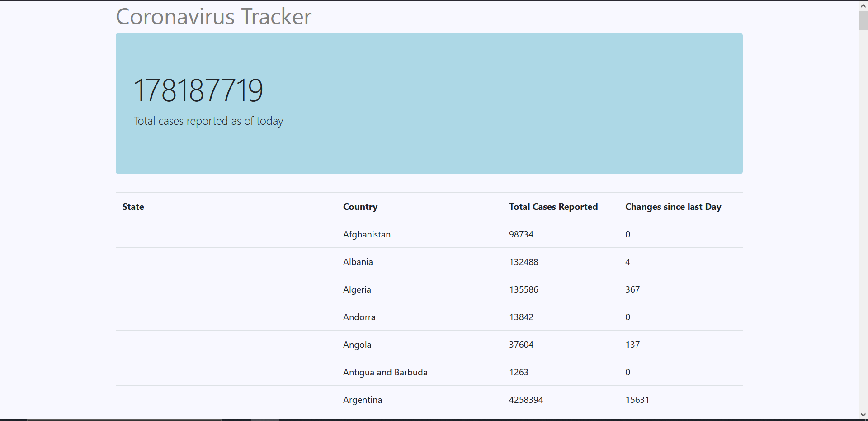This screenshot has height=421, width=868.
Task: Select the Angola country cell
Action: 357,345
